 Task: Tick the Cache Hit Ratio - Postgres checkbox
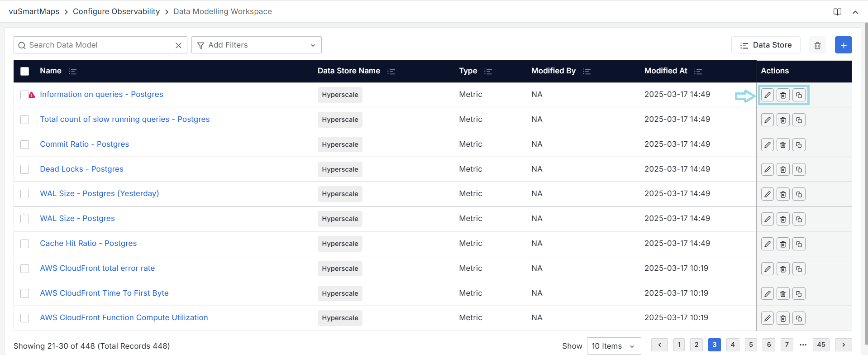(25, 244)
